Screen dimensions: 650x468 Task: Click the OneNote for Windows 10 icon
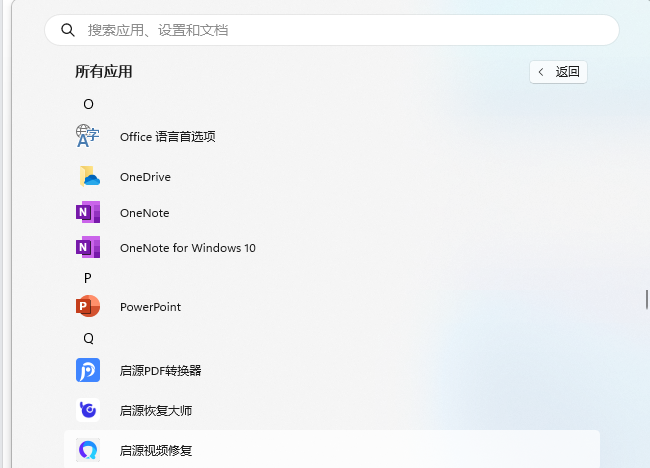[88, 247]
